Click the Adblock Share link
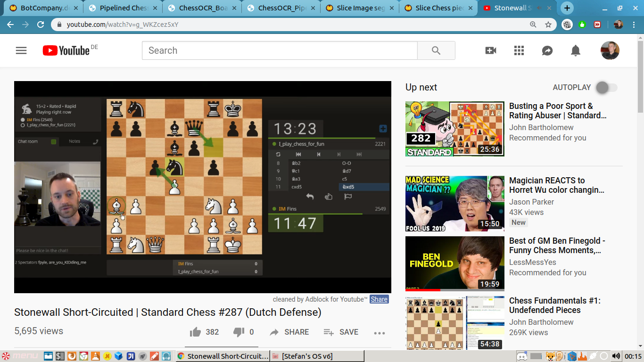Image resolution: width=644 pixels, height=362 pixels. click(379, 299)
